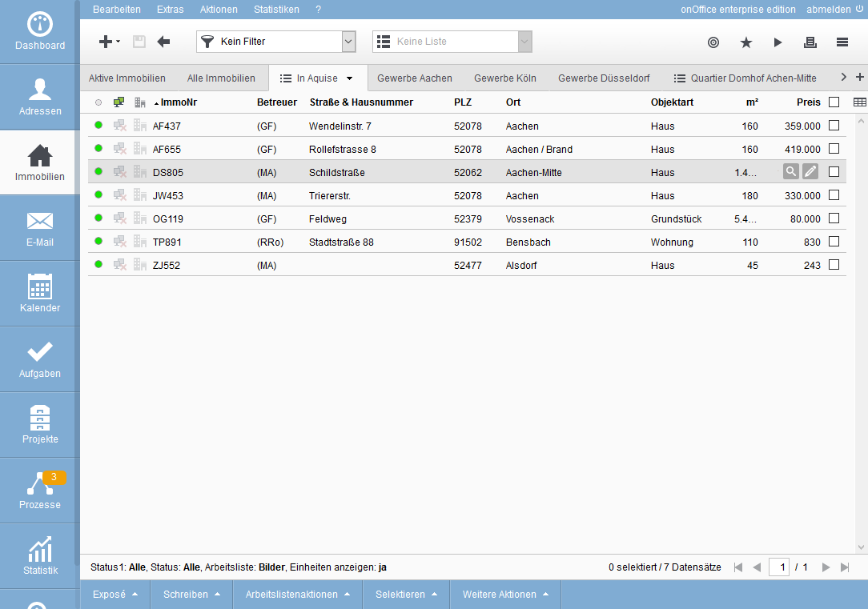Tick the checkbox for DS805 row

click(x=834, y=172)
